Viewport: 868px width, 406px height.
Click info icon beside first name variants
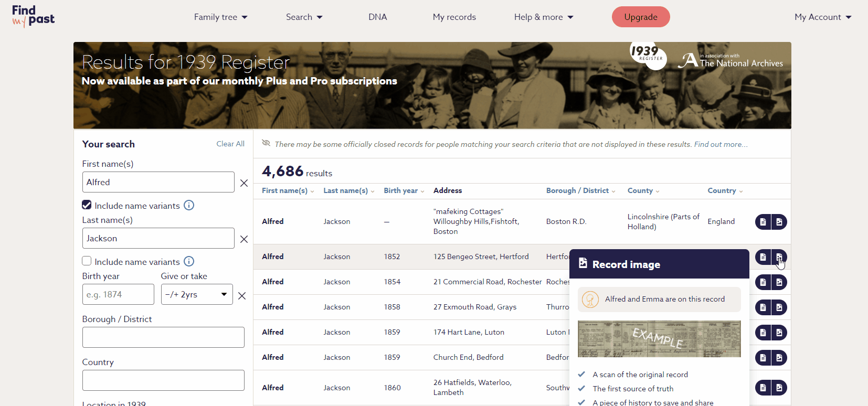coord(189,206)
